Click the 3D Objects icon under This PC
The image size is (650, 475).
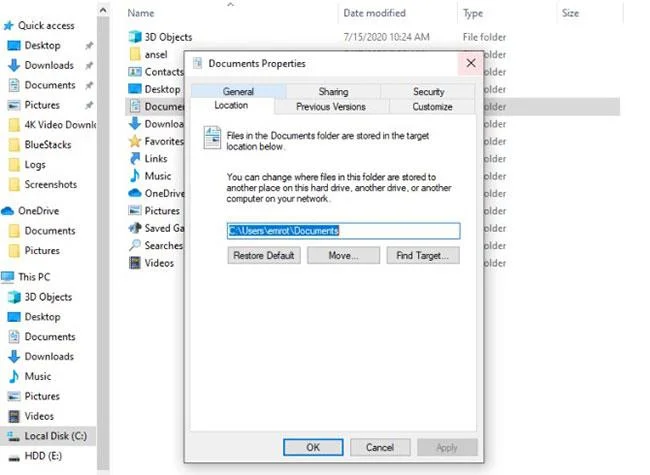14,297
